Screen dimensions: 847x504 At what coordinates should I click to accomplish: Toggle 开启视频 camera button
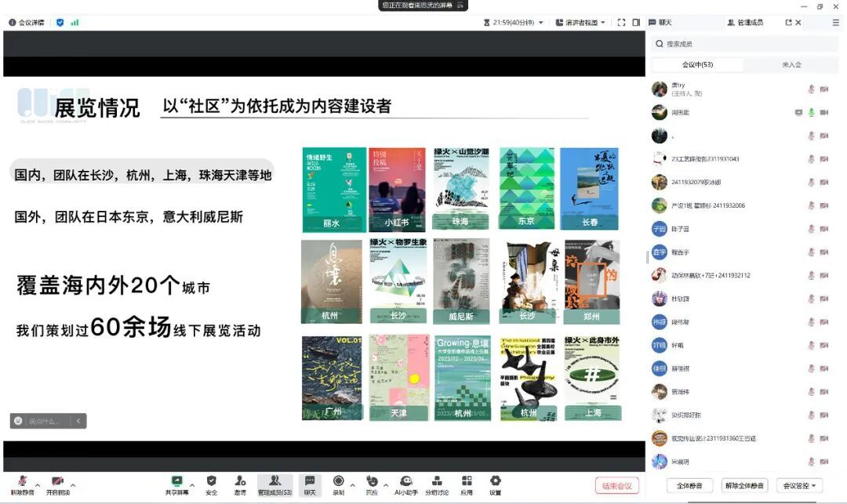coord(57,481)
